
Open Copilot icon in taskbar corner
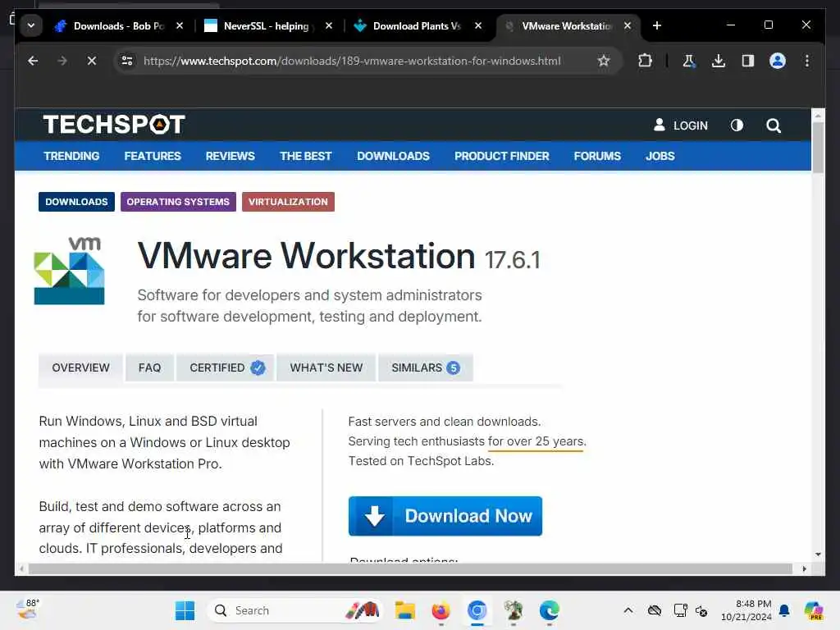point(813,610)
